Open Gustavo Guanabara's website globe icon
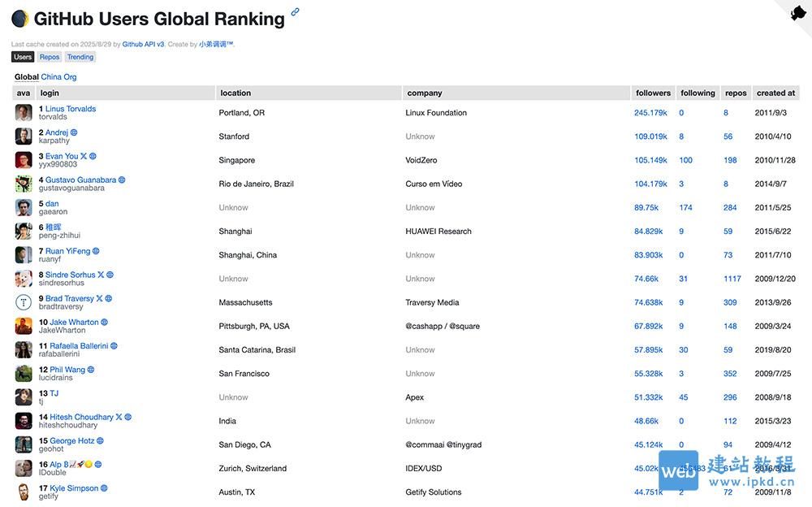Image resolution: width=812 pixels, height=507 pixels. pos(123,180)
